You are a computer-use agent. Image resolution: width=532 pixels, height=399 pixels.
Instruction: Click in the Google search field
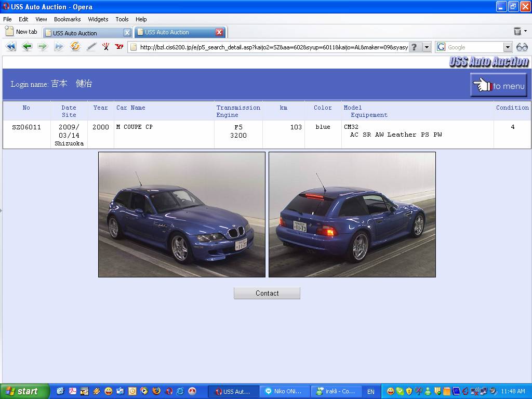pos(474,47)
